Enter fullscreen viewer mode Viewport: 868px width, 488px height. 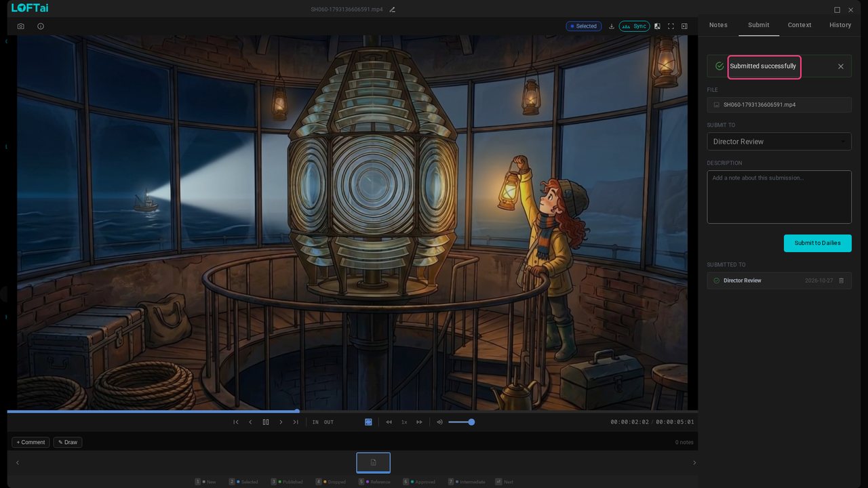[x=671, y=26]
